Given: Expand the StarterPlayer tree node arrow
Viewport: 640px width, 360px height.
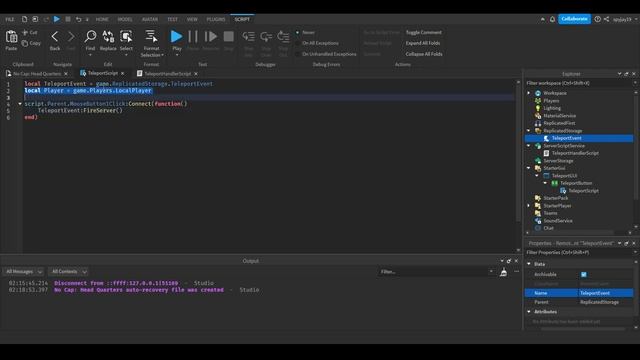Looking at the screenshot, I should click(529, 206).
